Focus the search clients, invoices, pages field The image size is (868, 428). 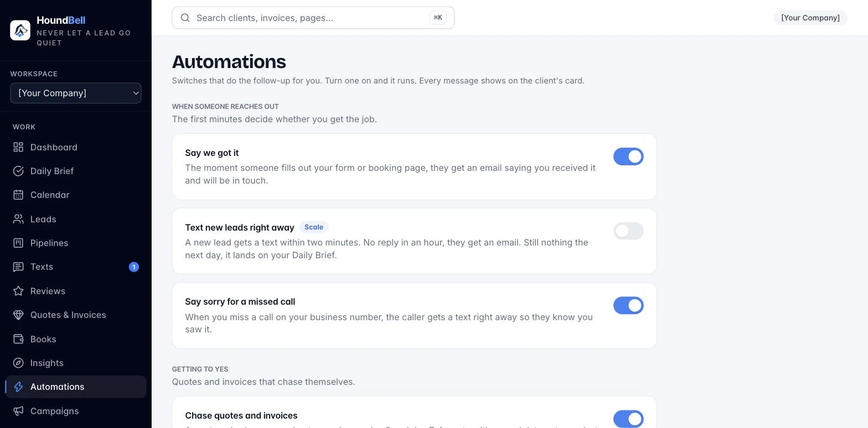313,18
